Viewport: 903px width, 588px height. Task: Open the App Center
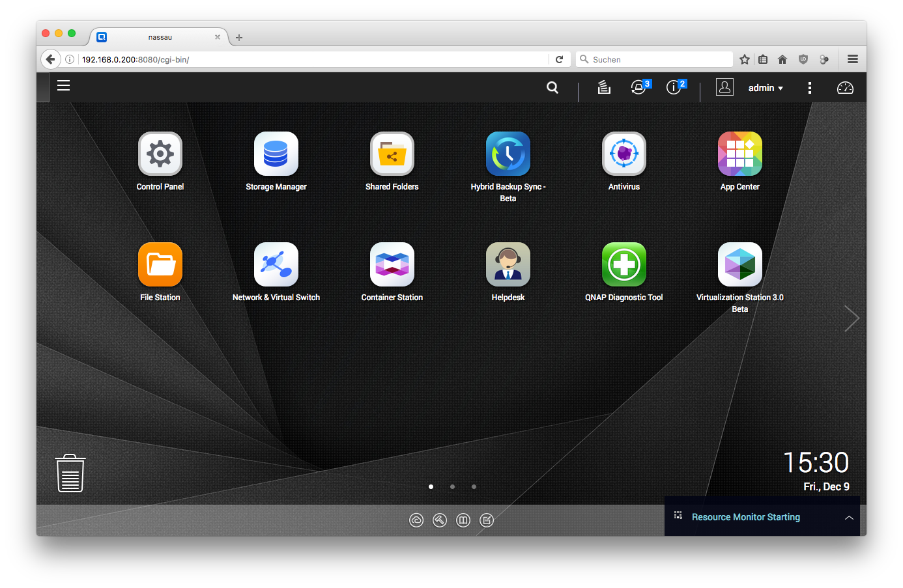[x=740, y=154]
